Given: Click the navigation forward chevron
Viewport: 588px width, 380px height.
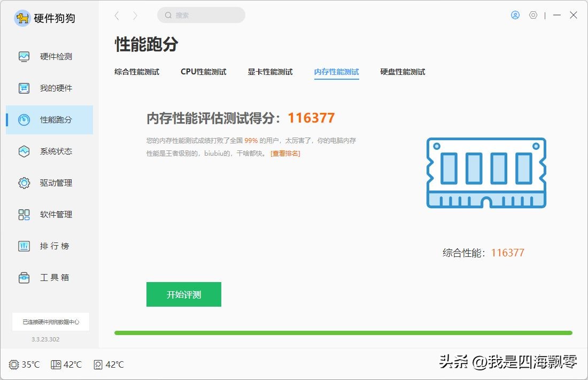Looking at the screenshot, I should pyautogui.click(x=135, y=16).
